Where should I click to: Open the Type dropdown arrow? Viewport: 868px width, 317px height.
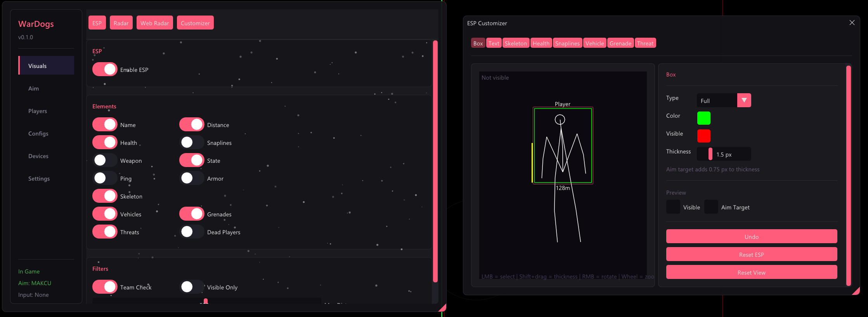[744, 100]
